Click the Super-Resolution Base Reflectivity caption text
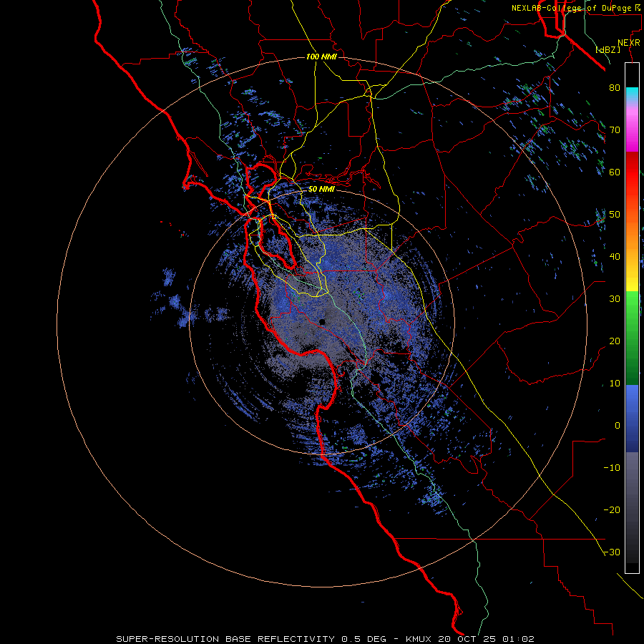The width and height of the screenshot is (644, 644). [326, 639]
